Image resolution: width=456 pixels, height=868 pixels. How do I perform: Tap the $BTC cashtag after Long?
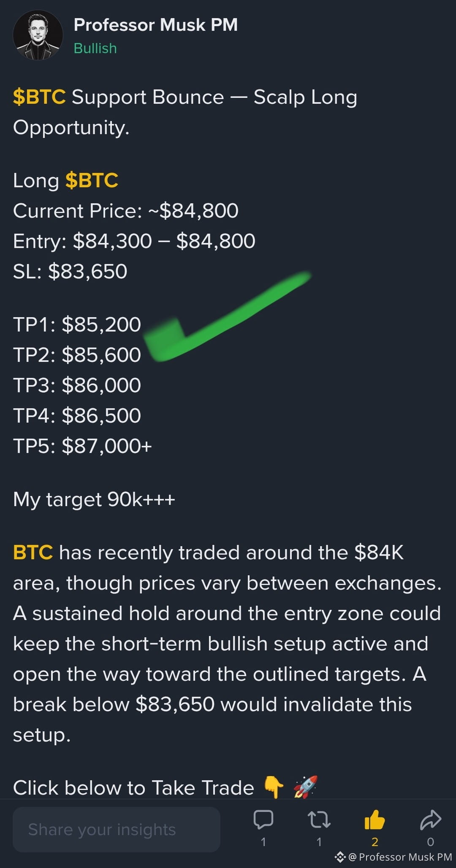pos(92,181)
